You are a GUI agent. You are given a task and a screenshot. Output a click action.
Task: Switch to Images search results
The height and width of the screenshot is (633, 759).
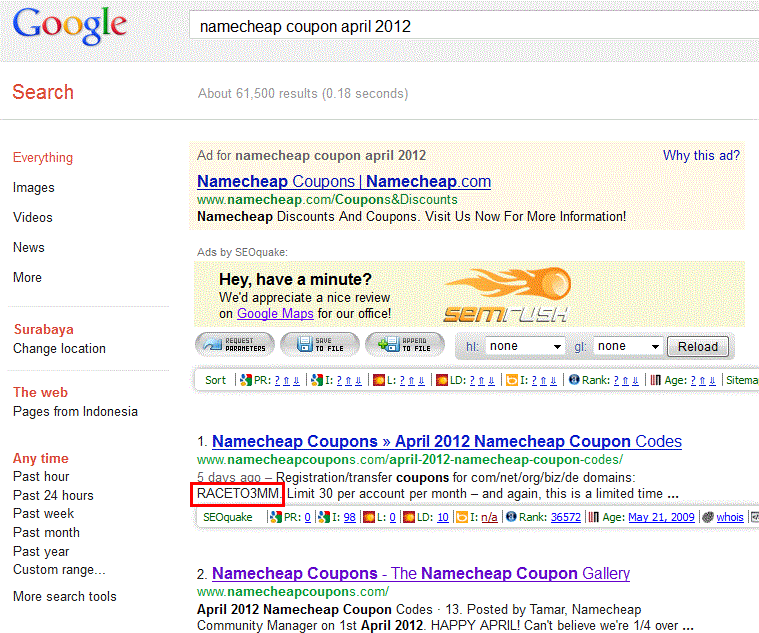click(x=34, y=188)
